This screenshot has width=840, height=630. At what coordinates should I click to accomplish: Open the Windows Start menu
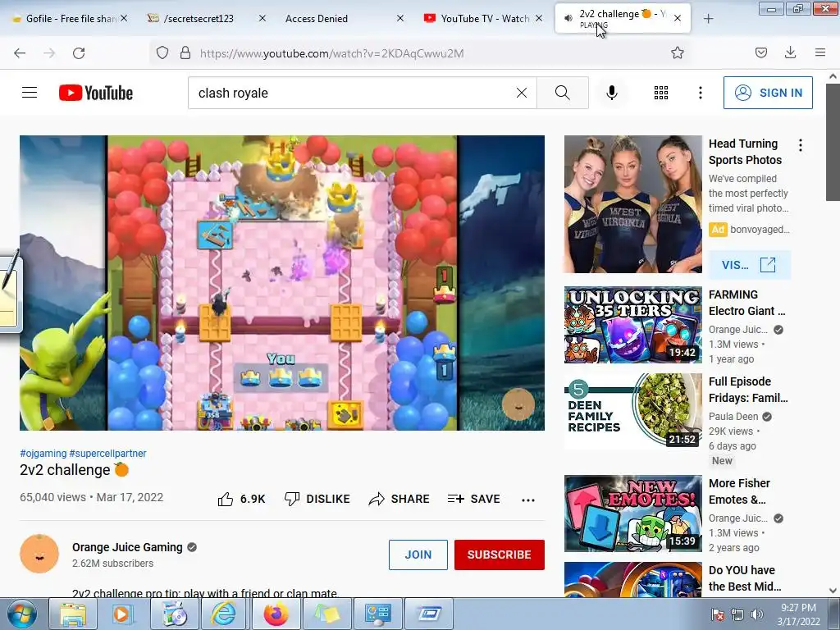22,614
